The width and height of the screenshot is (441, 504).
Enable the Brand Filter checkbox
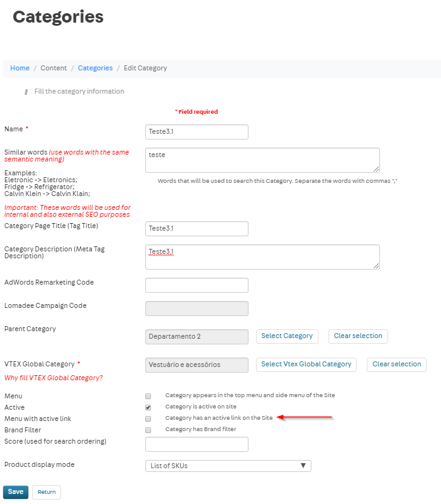[x=148, y=430]
